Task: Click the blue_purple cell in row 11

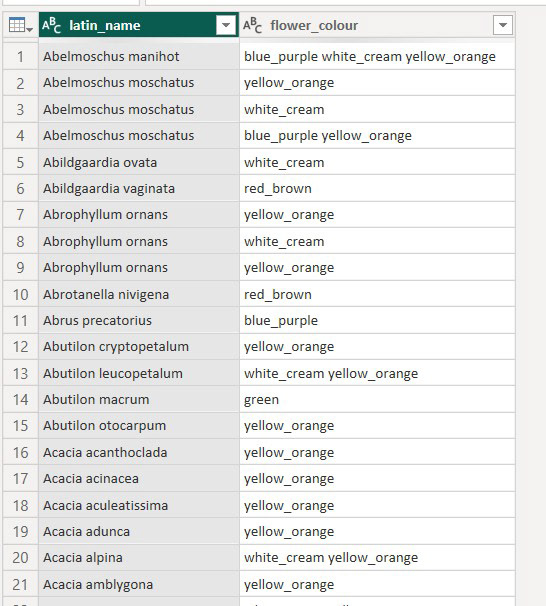Action: click(x=377, y=321)
